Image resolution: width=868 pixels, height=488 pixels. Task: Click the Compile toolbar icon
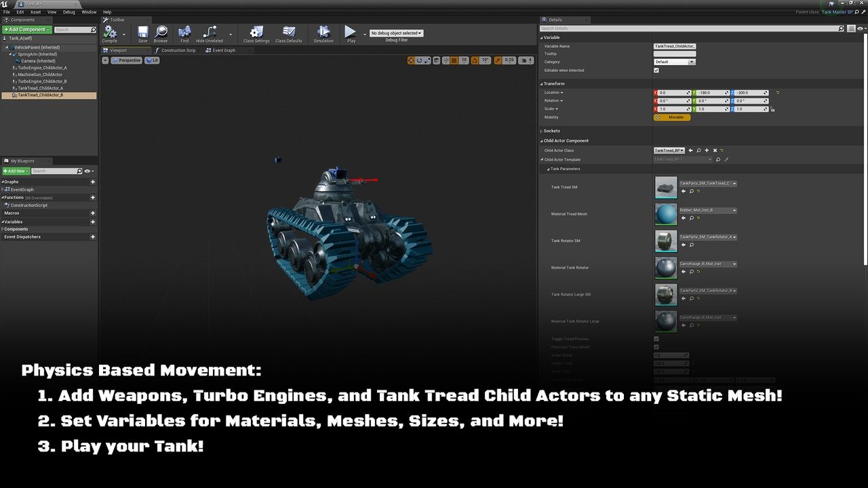pyautogui.click(x=109, y=33)
